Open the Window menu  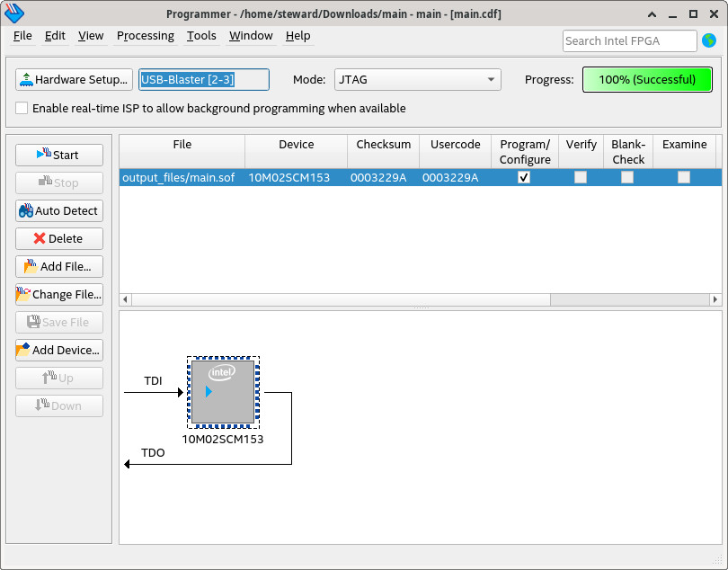[x=251, y=36]
